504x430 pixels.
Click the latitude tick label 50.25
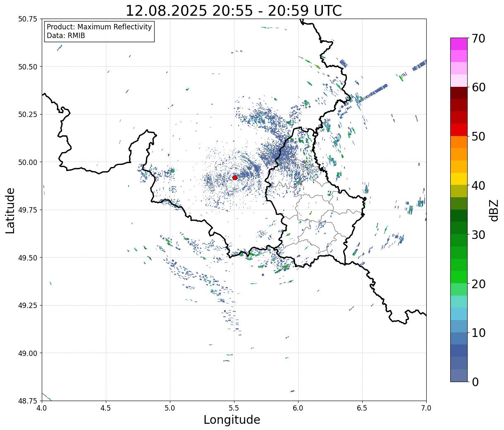point(28,115)
